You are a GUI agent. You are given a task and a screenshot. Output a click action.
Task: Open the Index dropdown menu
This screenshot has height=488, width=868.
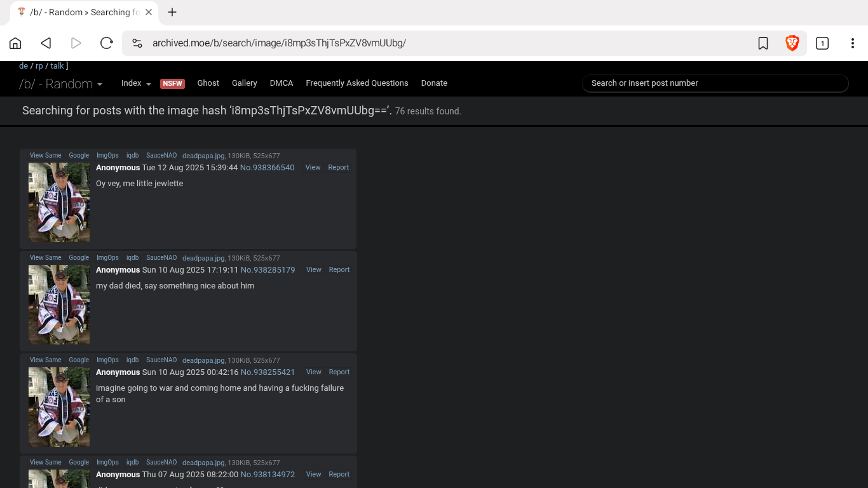click(136, 83)
